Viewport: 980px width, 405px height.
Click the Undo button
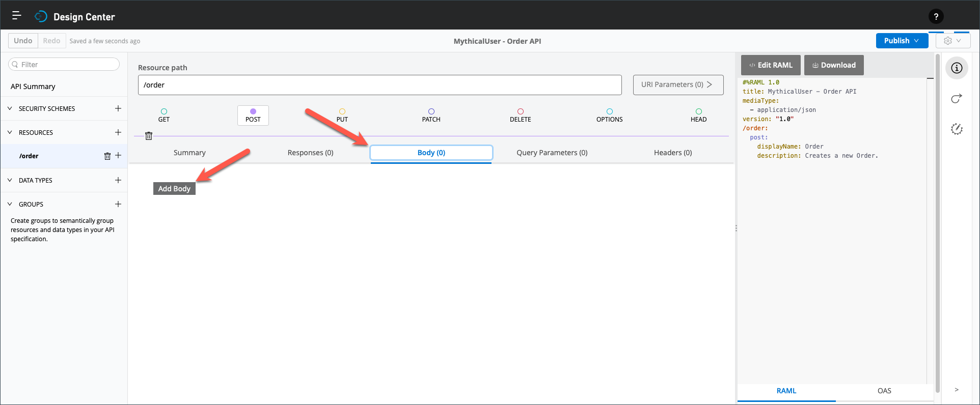click(x=23, y=41)
